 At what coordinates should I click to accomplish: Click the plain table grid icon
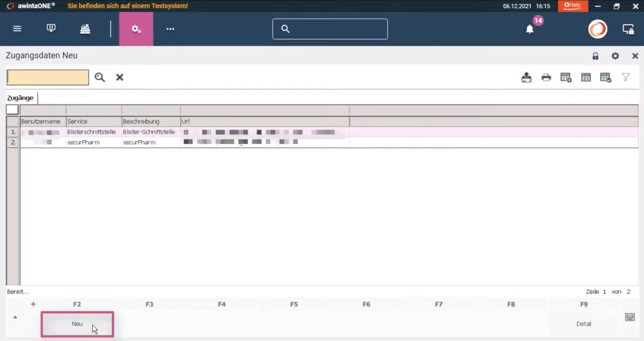pyautogui.click(x=586, y=77)
